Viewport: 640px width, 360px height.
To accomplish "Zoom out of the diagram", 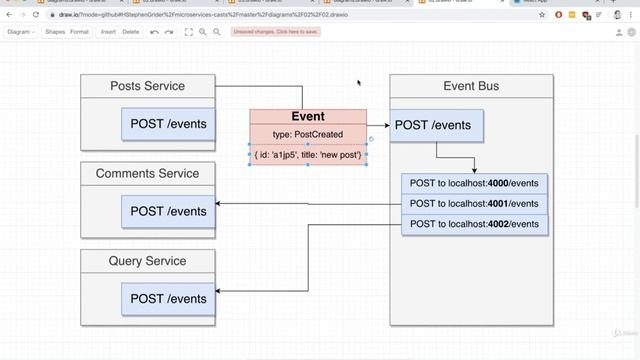I will (x=217, y=32).
